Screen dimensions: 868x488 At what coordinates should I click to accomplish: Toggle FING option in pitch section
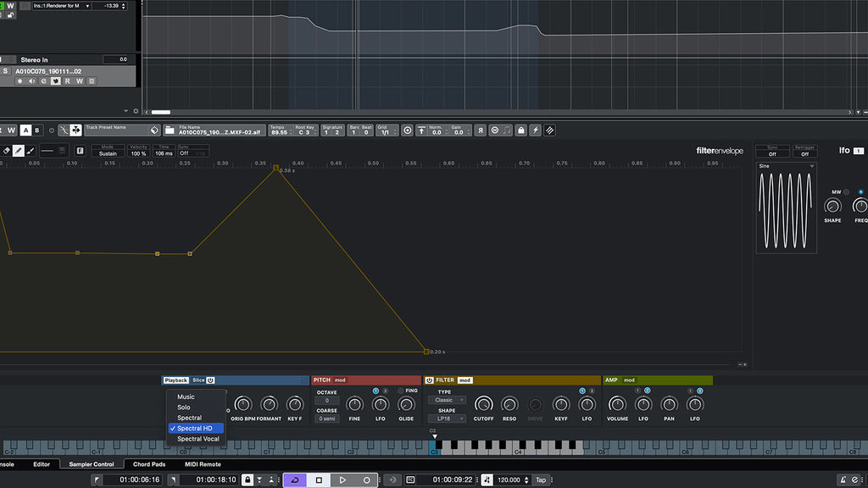401,391
